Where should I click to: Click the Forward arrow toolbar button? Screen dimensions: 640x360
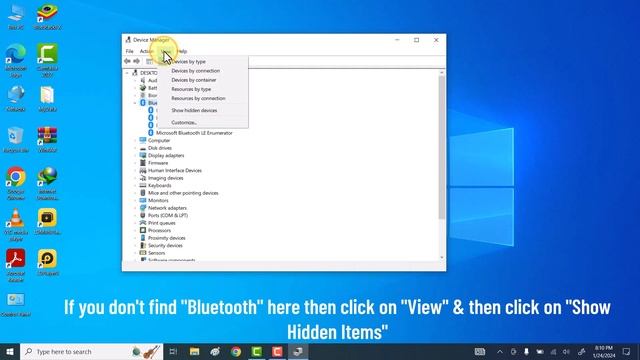[x=136, y=61]
